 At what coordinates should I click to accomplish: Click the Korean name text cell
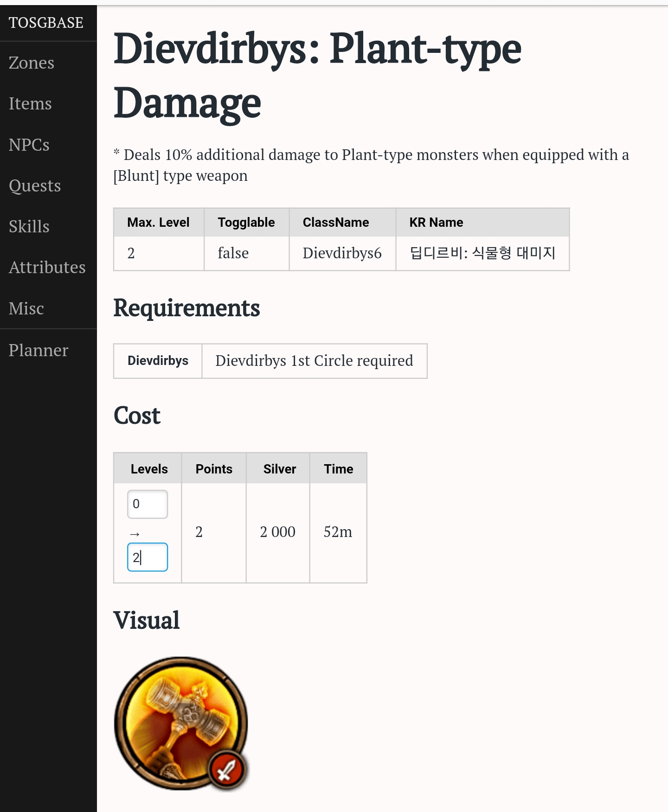[482, 253]
